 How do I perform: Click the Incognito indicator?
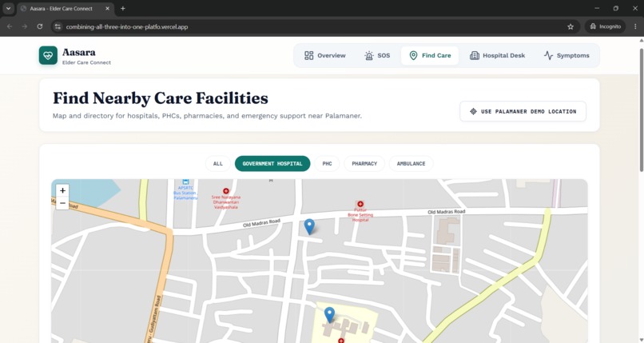[x=606, y=26]
